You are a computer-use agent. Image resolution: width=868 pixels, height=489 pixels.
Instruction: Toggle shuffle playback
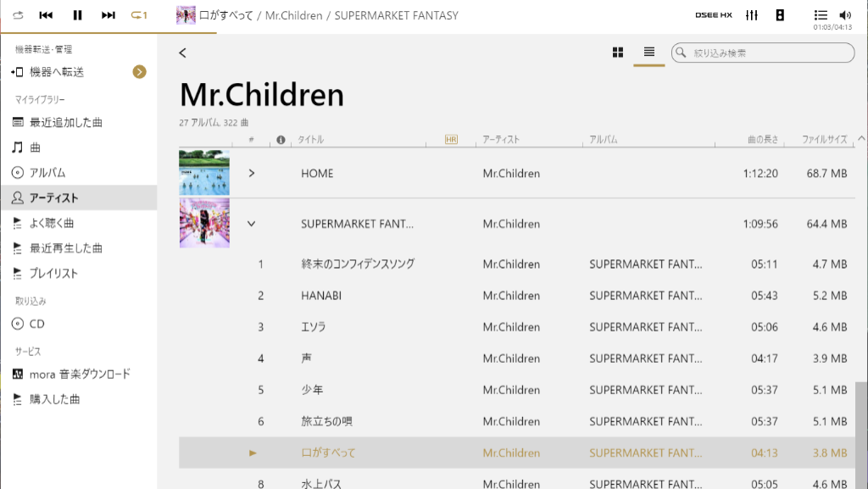tap(19, 15)
